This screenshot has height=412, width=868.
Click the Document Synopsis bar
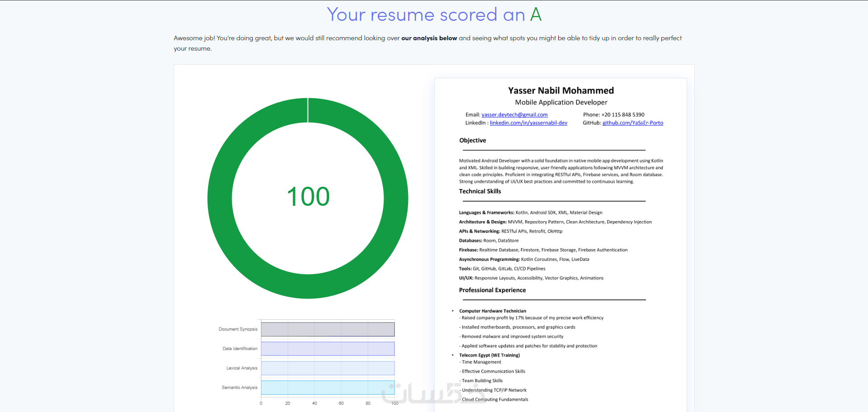pyautogui.click(x=328, y=329)
